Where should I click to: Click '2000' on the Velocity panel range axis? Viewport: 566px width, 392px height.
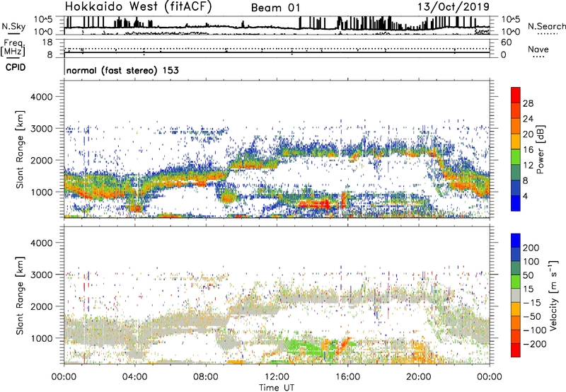click(42, 306)
